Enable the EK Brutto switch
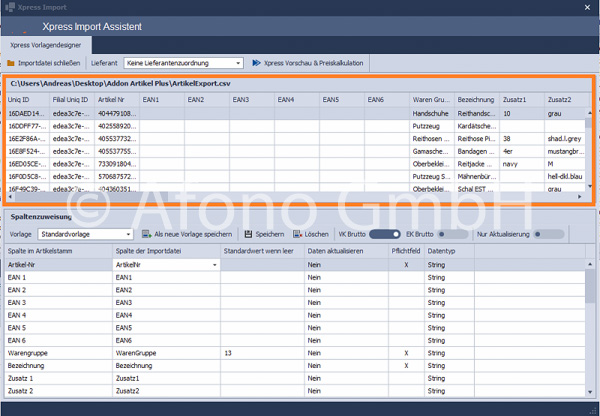The width and height of the screenshot is (600, 416). (x=452, y=234)
